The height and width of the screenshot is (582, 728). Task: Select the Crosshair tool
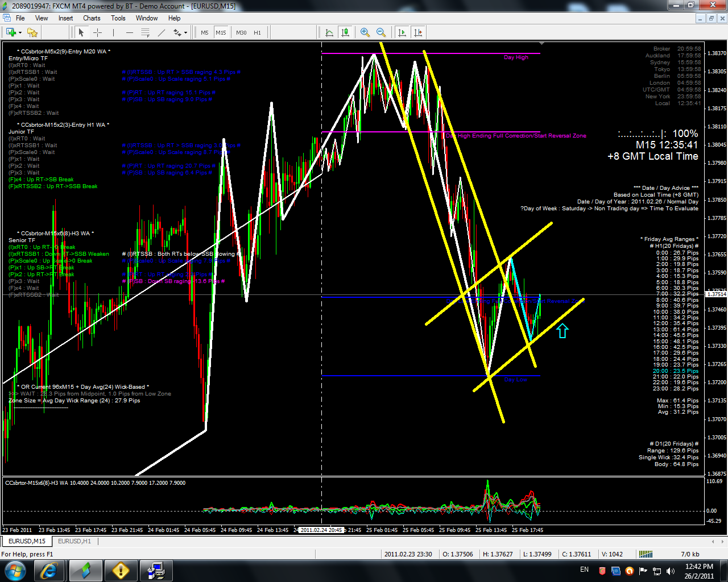(97, 32)
